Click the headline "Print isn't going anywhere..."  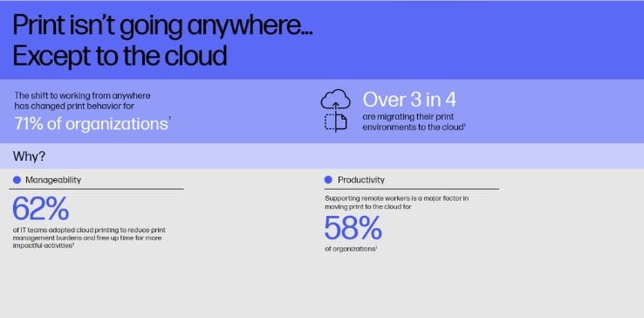coord(162,25)
